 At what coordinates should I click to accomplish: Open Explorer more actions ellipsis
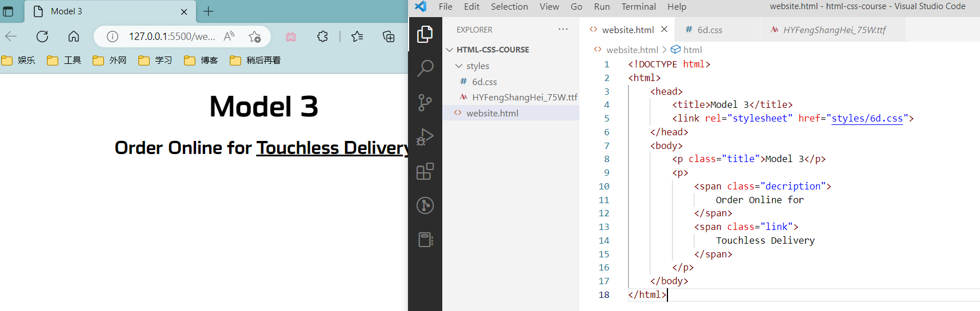[x=563, y=30]
